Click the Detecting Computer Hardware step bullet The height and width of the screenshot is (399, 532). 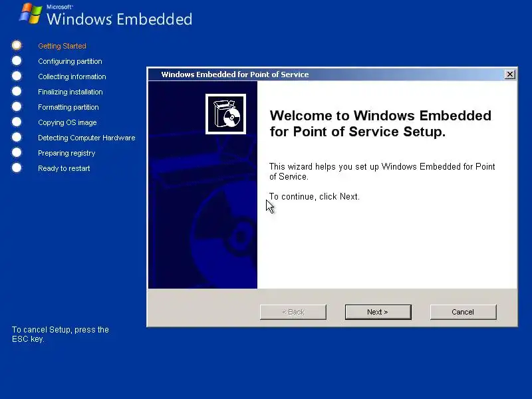[17, 137]
